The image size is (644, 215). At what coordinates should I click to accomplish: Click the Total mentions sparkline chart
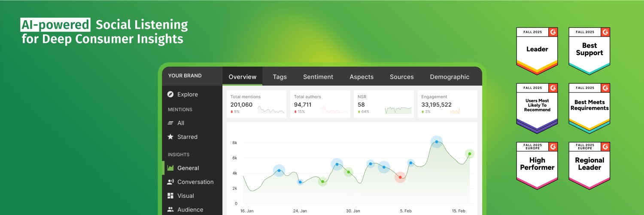click(271, 110)
